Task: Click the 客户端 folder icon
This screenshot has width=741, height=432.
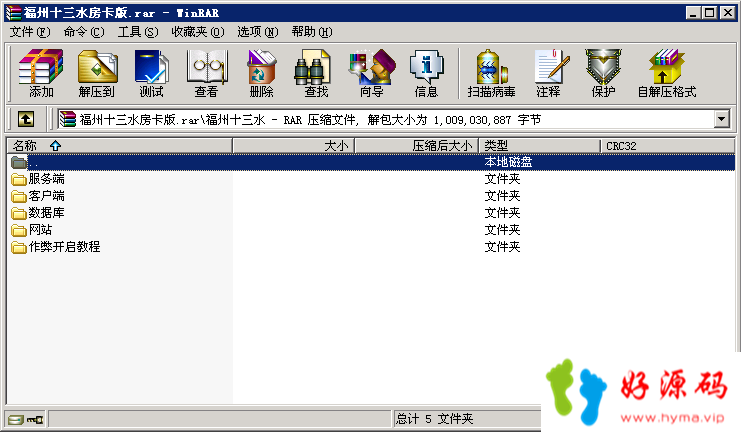Action: click(19, 196)
